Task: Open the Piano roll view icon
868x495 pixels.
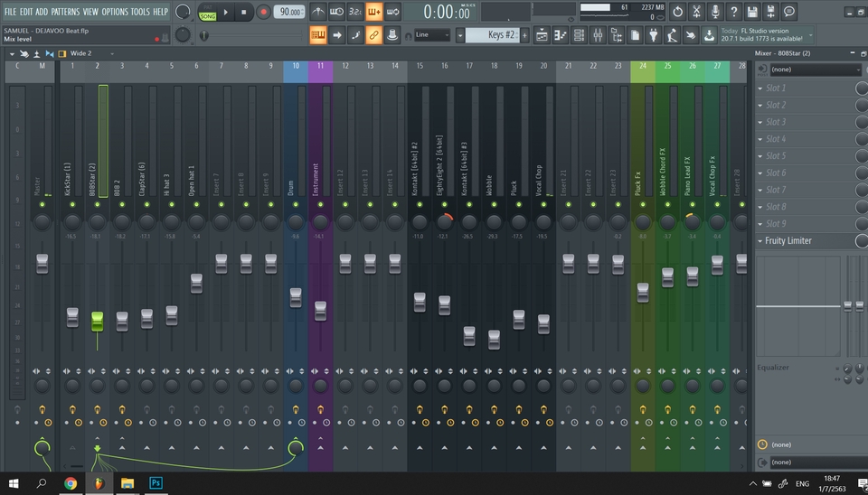Action: (561, 35)
